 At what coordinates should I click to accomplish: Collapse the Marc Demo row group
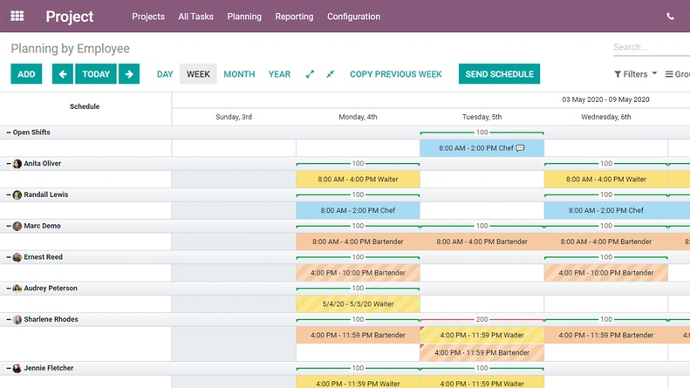coord(8,226)
